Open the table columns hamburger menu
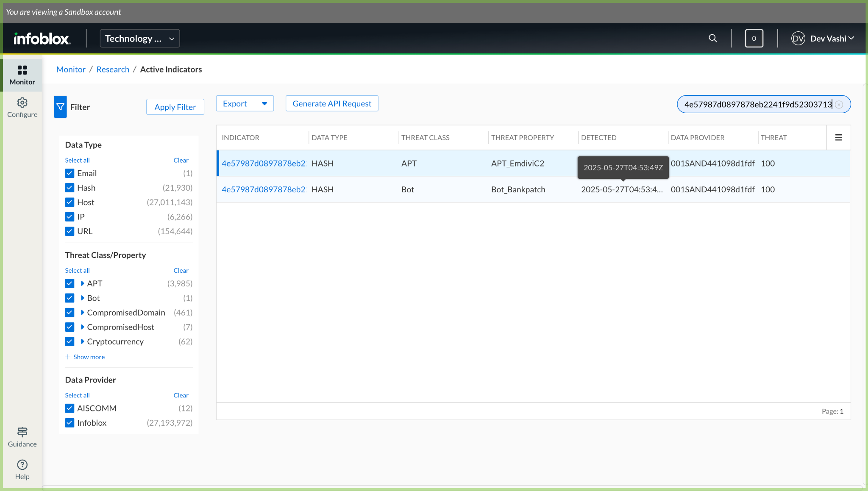868x491 pixels. 838,138
